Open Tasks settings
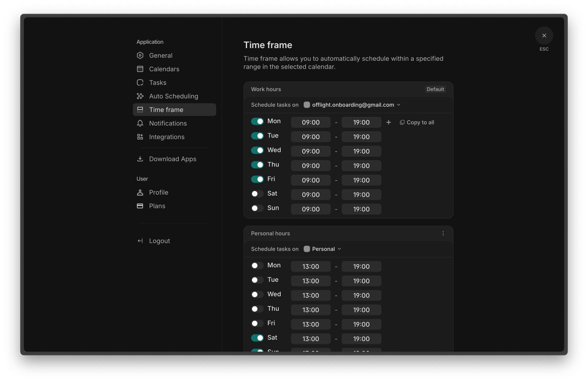 (x=175, y=82)
